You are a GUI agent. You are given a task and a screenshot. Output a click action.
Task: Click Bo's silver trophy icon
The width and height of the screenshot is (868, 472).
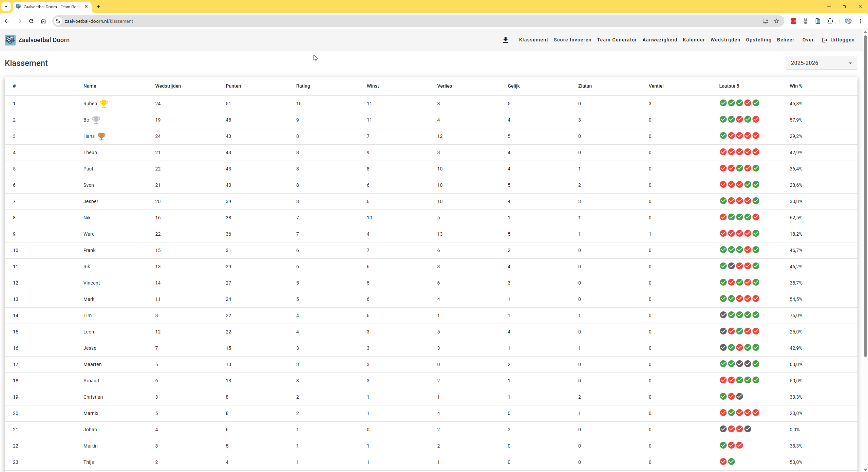[x=96, y=120]
